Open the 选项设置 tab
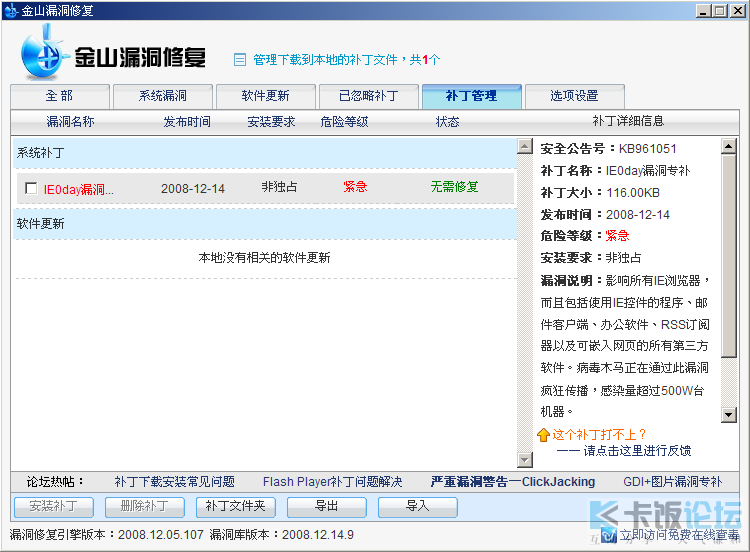This screenshot has width=750, height=552. 574,96
